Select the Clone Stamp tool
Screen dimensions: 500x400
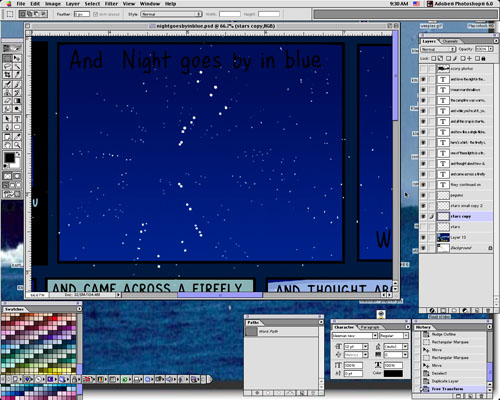7,92
